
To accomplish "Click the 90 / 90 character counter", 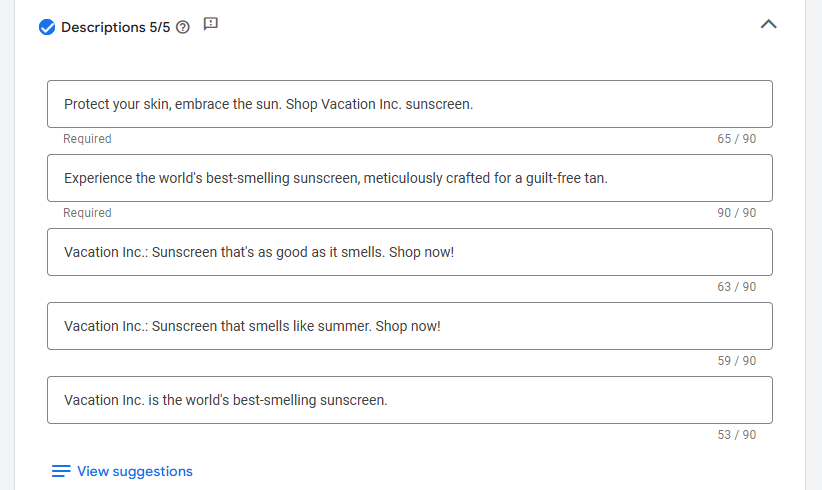I will [x=736, y=213].
